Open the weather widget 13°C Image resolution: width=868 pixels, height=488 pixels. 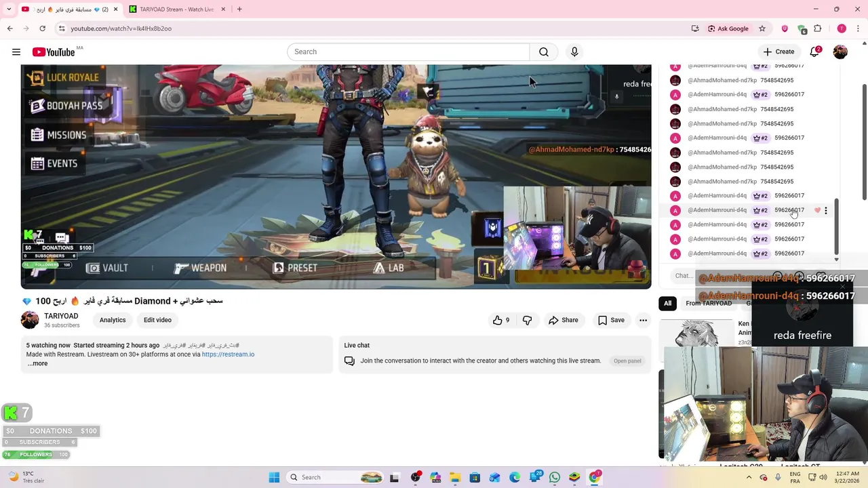(x=26, y=477)
